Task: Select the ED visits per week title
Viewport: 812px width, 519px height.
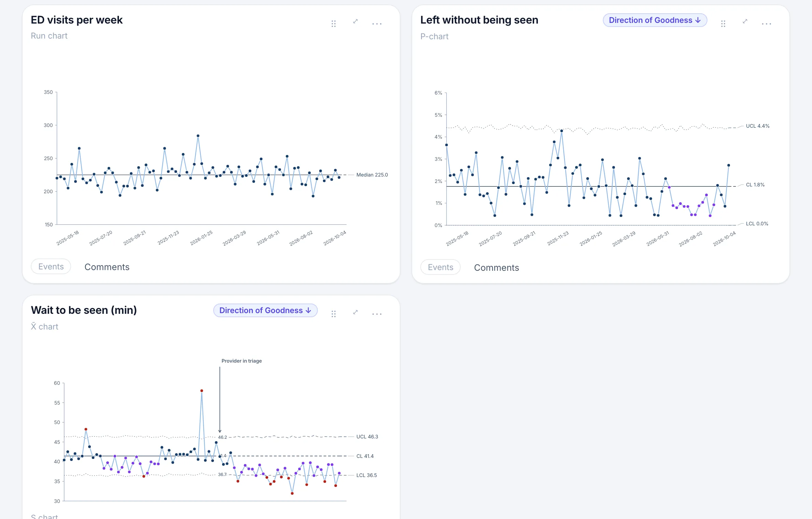Action: pos(77,20)
